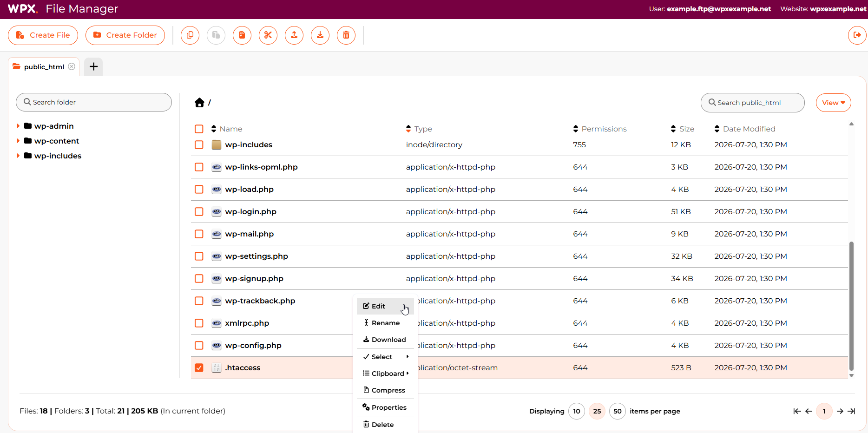
Task: Click the Cut scissors toolbar icon
Action: [268, 35]
